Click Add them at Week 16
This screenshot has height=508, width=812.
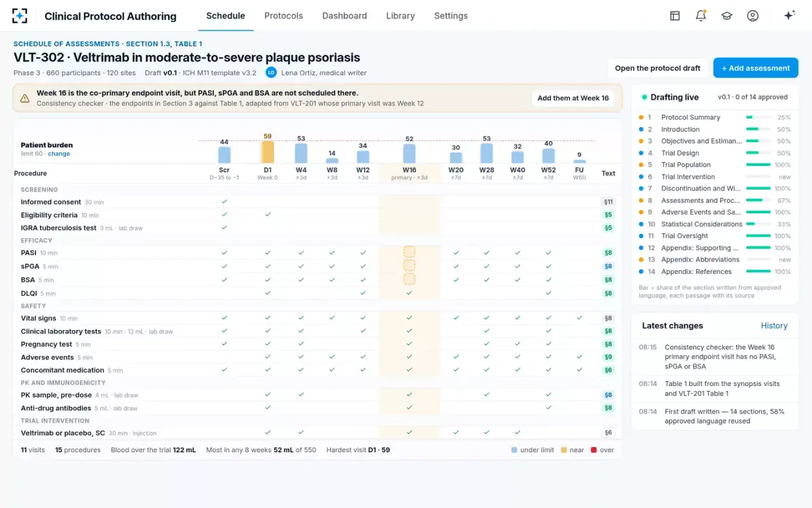tap(573, 98)
